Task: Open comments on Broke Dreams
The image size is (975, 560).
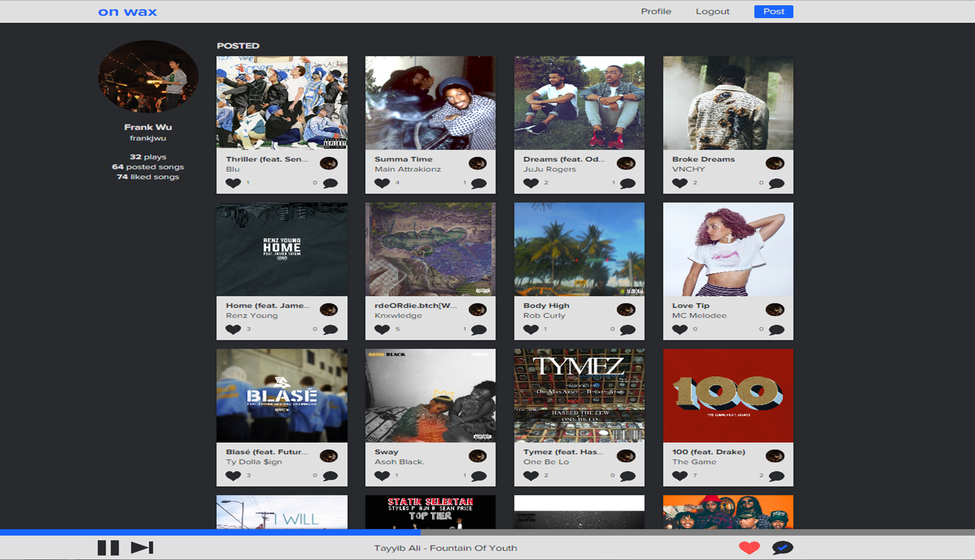Action: point(777,183)
